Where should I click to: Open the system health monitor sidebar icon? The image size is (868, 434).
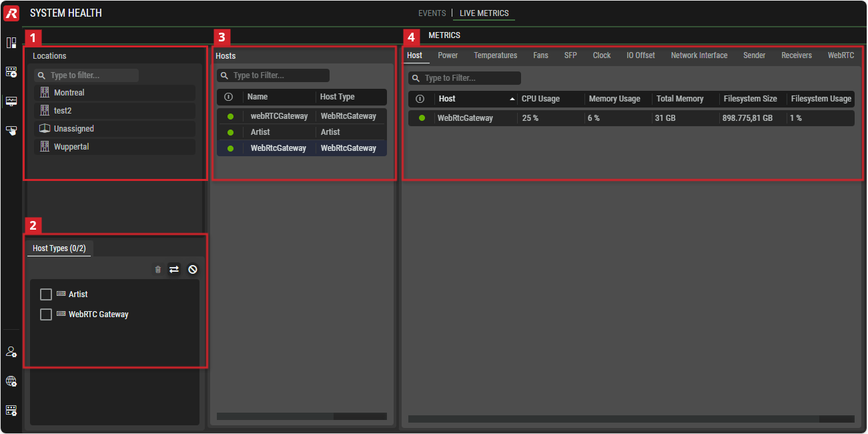11,101
